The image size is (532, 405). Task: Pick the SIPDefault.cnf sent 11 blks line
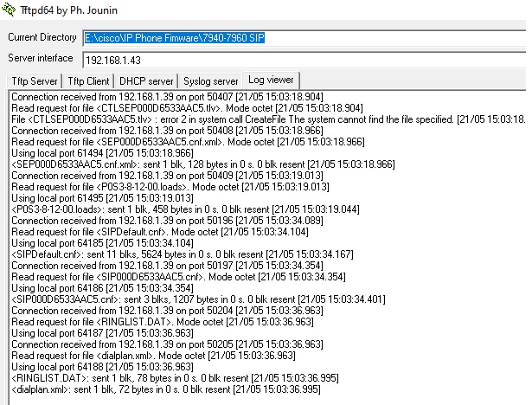(x=173, y=254)
